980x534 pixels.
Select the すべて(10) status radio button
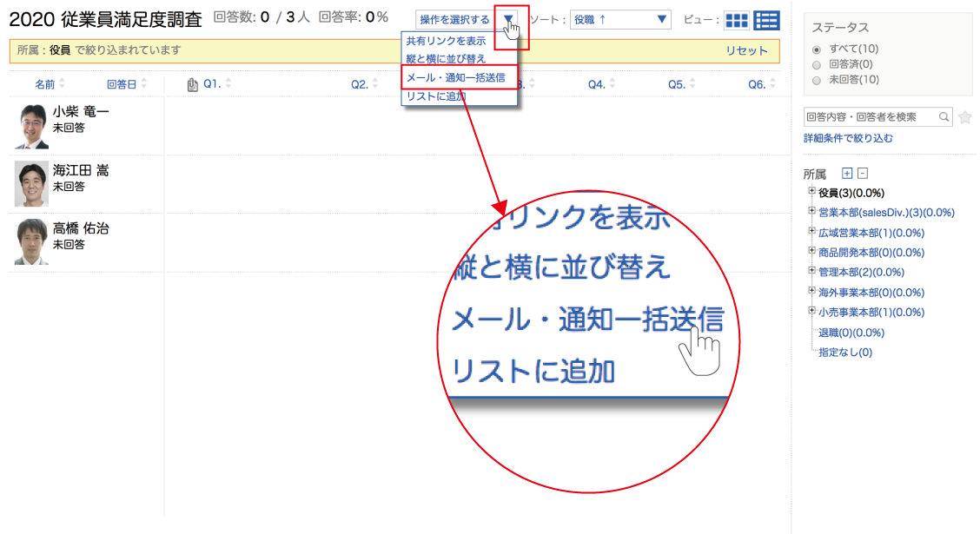[816, 49]
